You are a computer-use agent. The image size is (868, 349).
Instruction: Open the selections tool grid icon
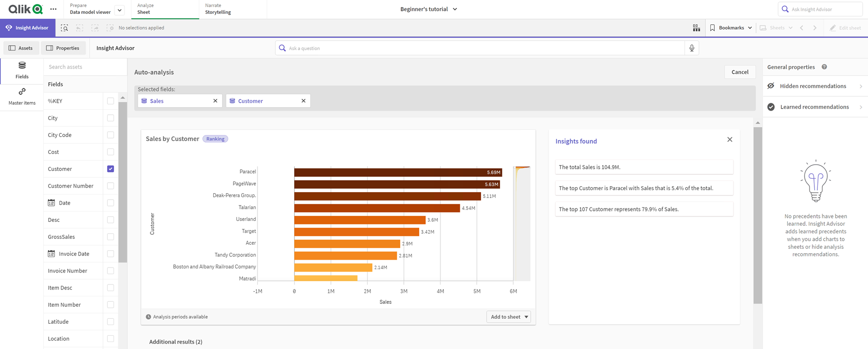click(x=696, y=28)
